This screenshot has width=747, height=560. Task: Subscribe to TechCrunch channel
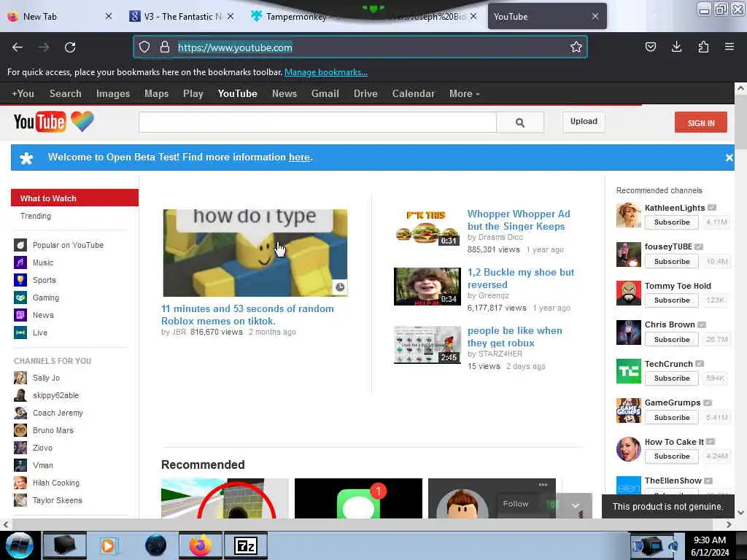coord(672,378)
